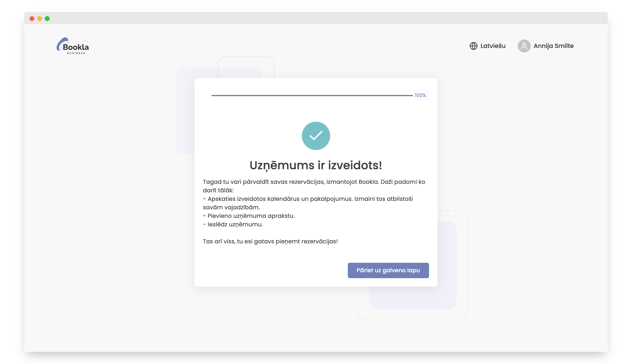Click the green zoom dot in titlebar

[47, 18]
